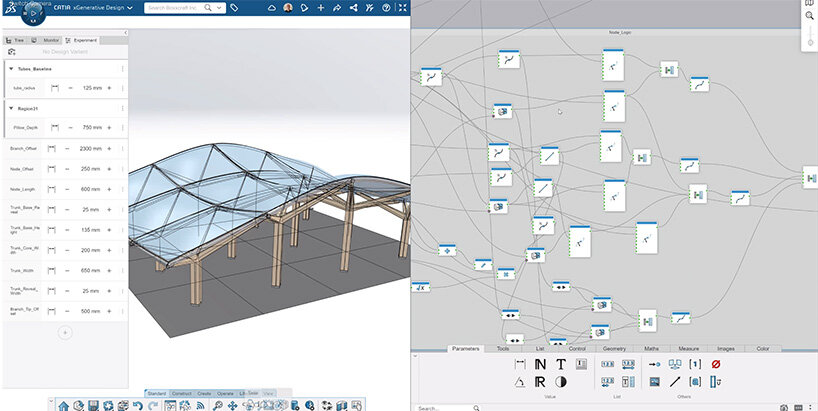This screenshot has height=411, width=818.
Task: Collapse the Tubes_Baseline group
Action: [x=10, y=68]
